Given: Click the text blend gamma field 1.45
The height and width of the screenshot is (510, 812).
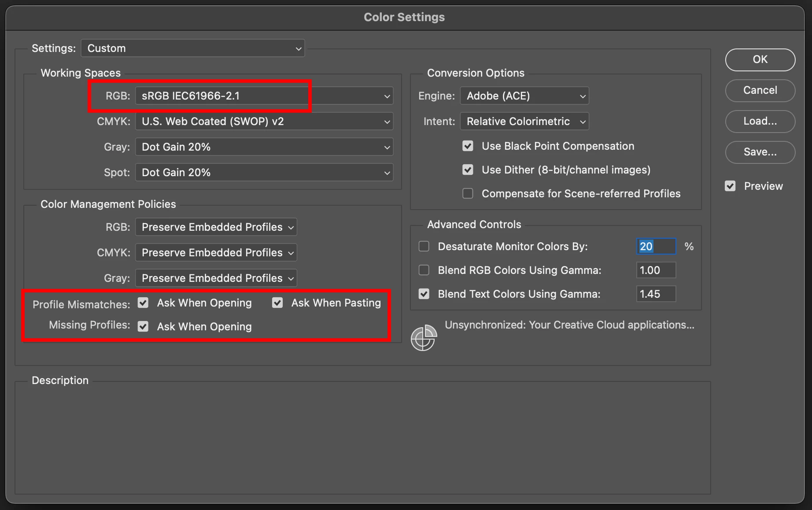Looking at the screenshot, I should [656, 294].
